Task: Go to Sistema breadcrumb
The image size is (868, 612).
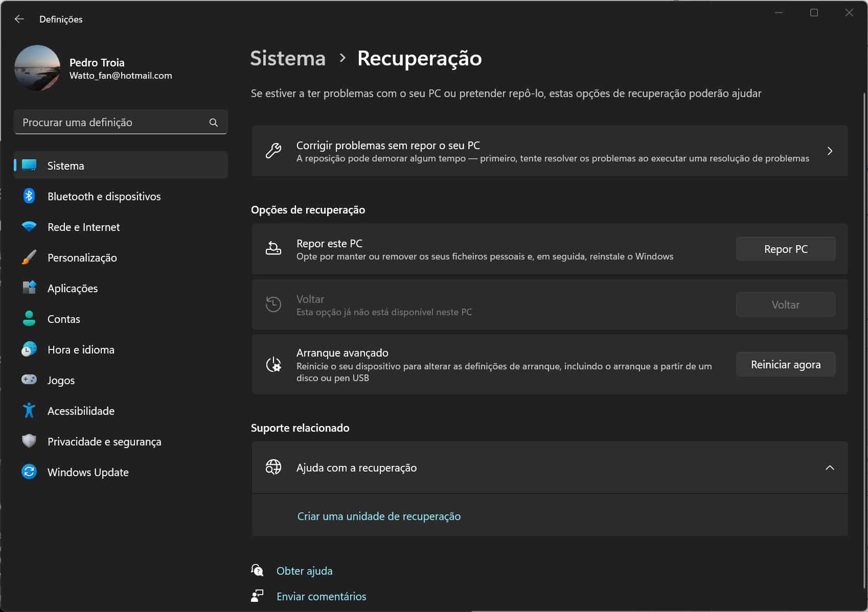Action: 288,58
